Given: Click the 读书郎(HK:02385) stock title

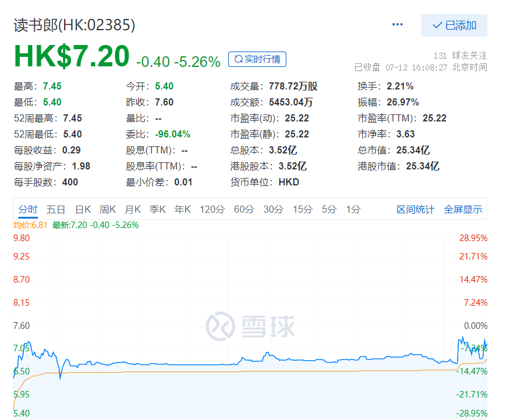Looking at the screenshot, I should point(75,25).
